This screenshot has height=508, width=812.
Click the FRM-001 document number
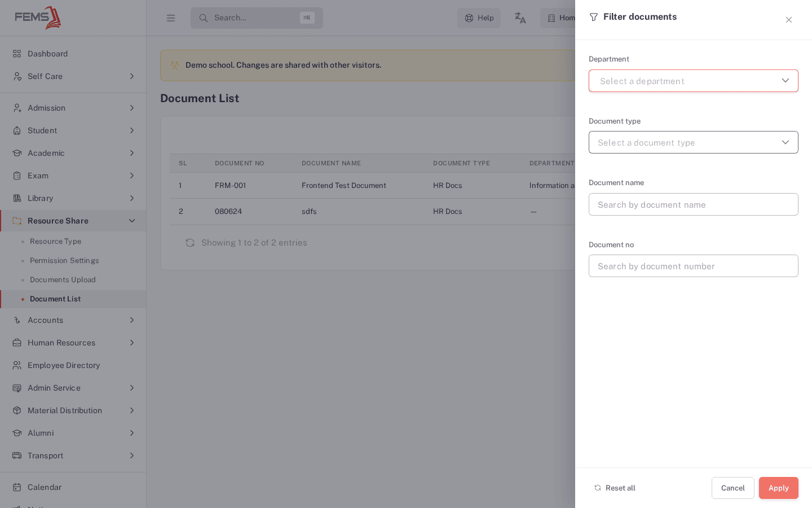(230, 185)
